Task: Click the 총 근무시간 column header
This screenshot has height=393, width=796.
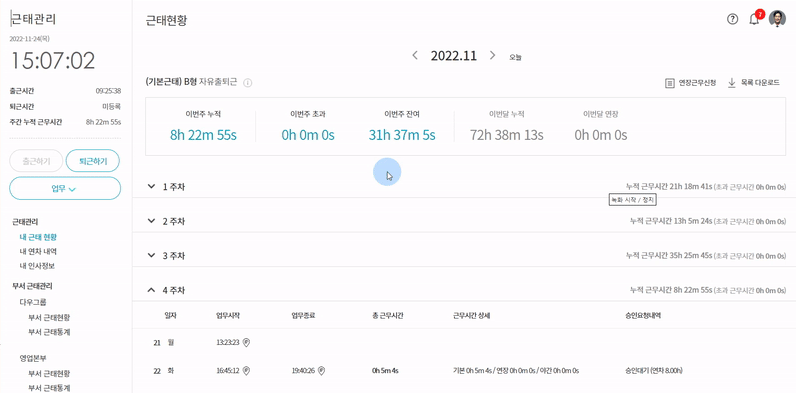Action: (388, 315)
